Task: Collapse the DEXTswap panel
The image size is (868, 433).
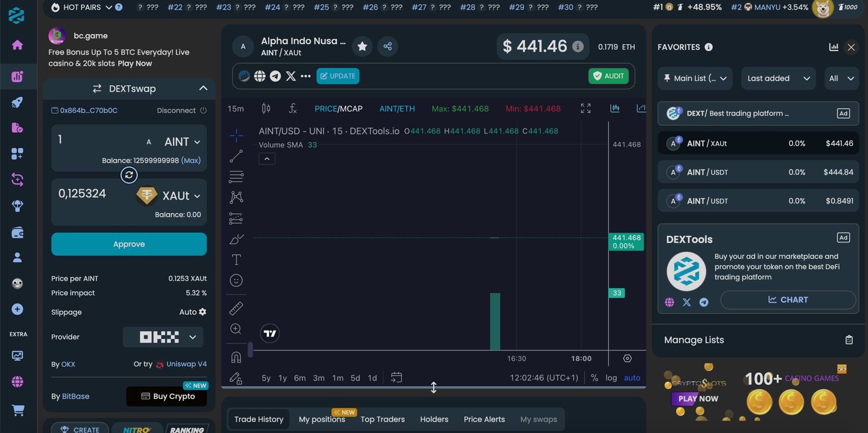Action: 203,88
